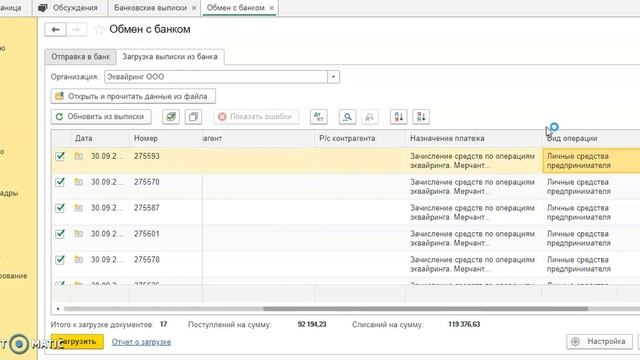Click Открыть и прочитать данные из файла
Viewport: 640px width, 360px height.
[x=133, y=96]
